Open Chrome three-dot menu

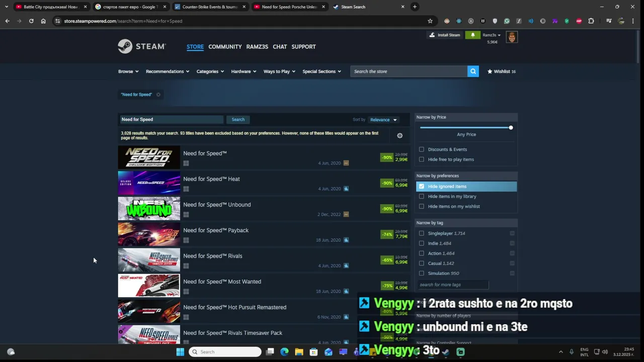point(634,21)
